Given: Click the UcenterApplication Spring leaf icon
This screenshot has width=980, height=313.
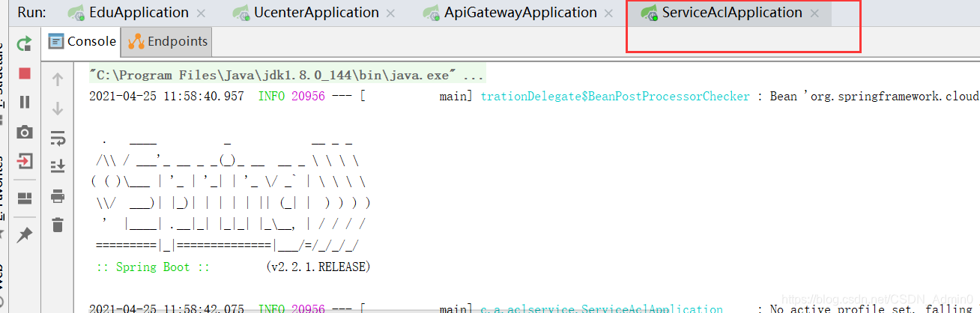Looking at the screenshot, I should coord(241,13).
